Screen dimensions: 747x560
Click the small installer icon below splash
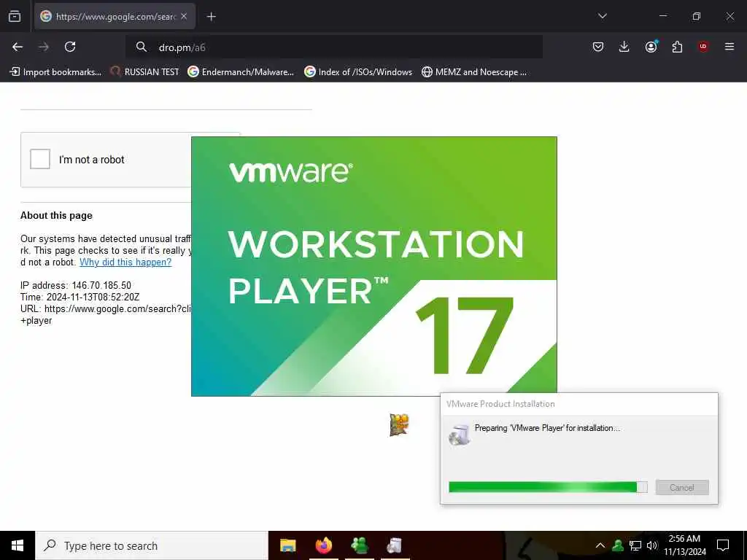[399, 425]
